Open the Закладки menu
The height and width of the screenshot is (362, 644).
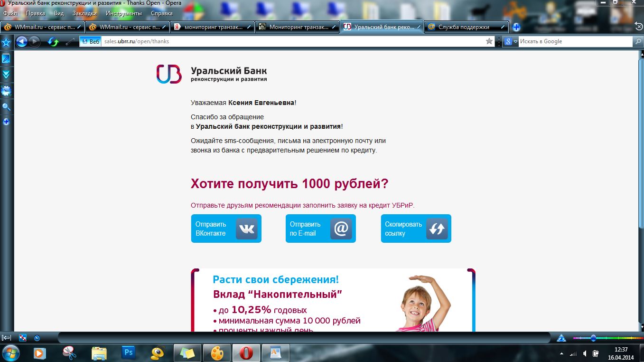(84, 13)
